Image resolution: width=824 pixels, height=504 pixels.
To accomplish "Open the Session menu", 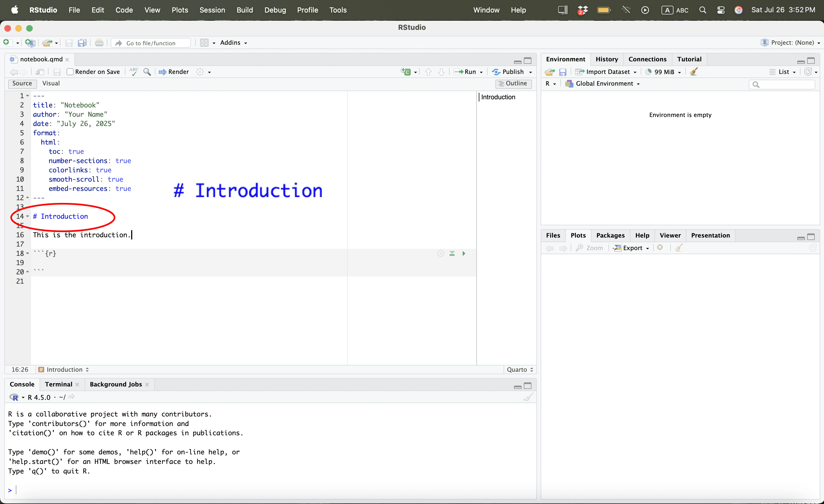I will click(x=212, y=10).
